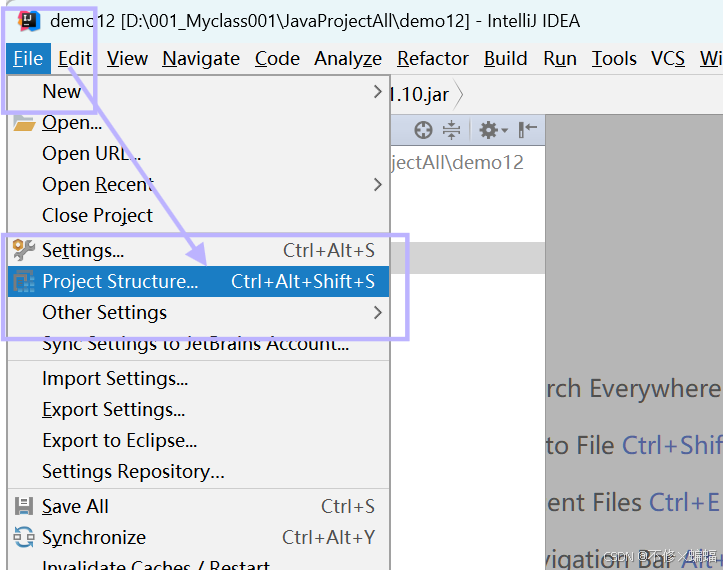Image resolution: width=723 pixels, height=570 pixels.
Task: Open the Refactor menu
Action: pyautogui.click(x=433, y=59)
